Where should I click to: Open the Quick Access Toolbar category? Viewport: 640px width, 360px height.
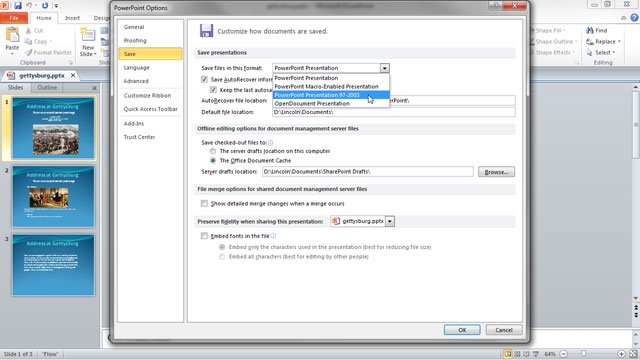tap(150, 109)
